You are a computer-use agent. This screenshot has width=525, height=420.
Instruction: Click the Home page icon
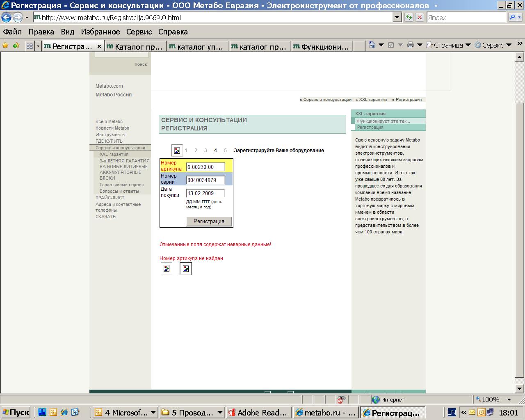point(372,45)
